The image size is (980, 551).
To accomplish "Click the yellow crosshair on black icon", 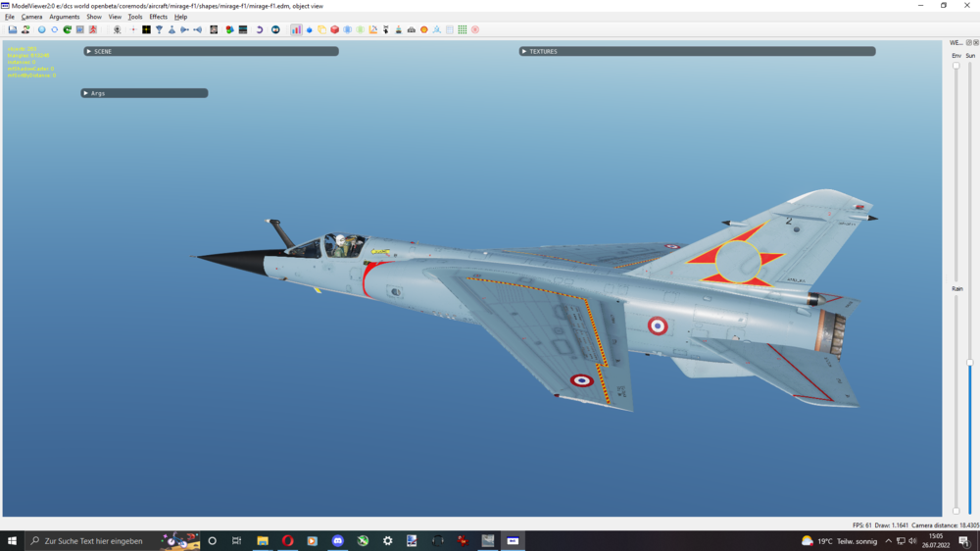I will pyautogui.click(x=146, y=29).
